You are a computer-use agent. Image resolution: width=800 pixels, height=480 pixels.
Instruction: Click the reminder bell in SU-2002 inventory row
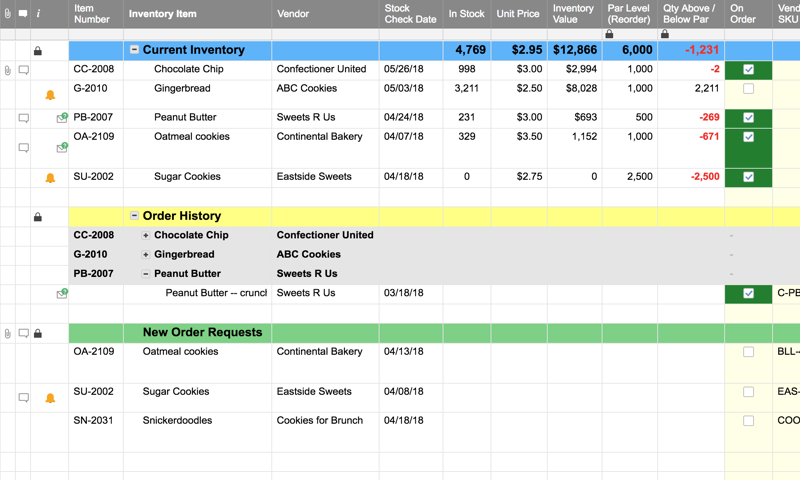tap(50, 178)
